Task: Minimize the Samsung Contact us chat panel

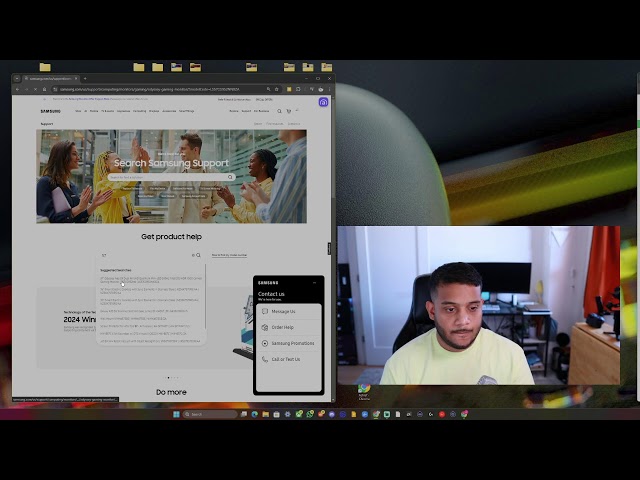Action: pyautogui.click(x=314, y=282)
